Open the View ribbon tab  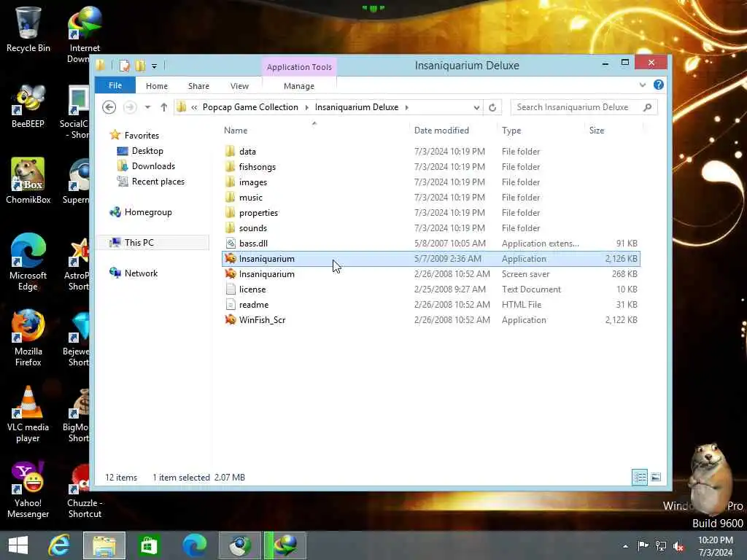click(x=239, y=86)
